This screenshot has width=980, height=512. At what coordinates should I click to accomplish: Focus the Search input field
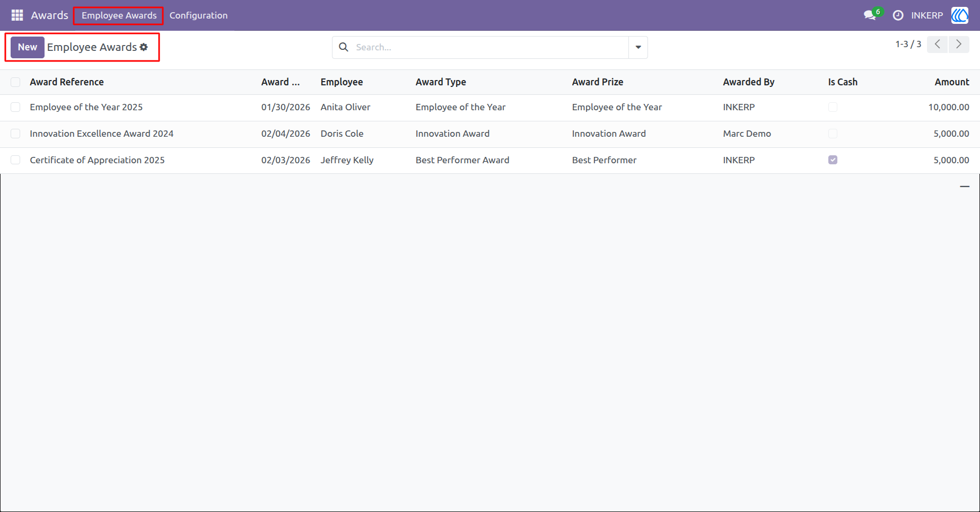click(491, 47)
